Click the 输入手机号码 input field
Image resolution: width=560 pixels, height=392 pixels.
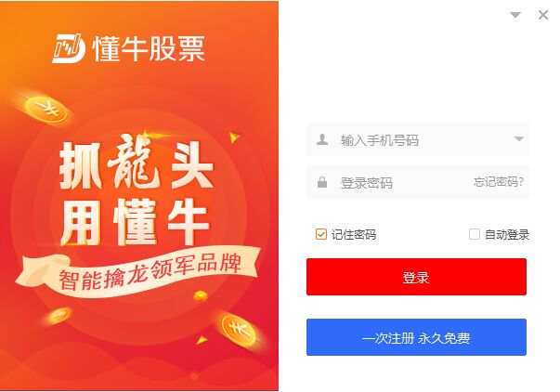pos(417,139)
